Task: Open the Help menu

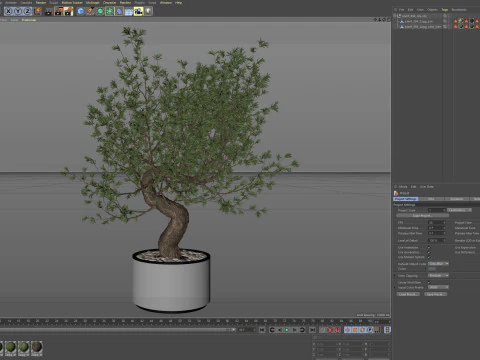Action: pos(179,3)
